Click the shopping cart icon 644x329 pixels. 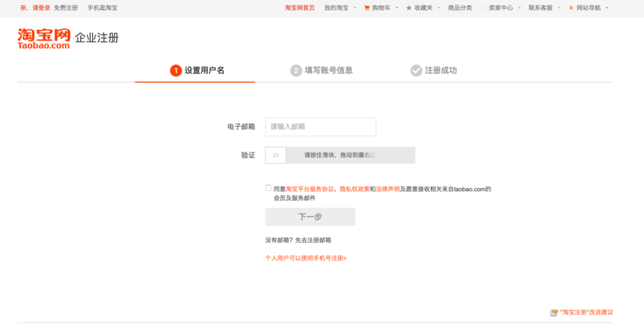pyautogui.click(x=367, y=8)
